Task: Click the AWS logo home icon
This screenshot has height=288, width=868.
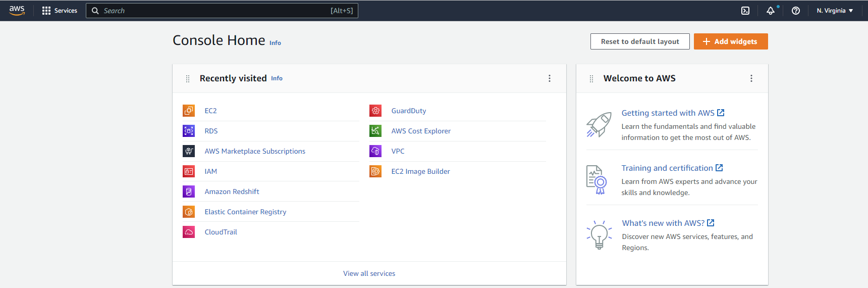Action: tap(17, 11)
